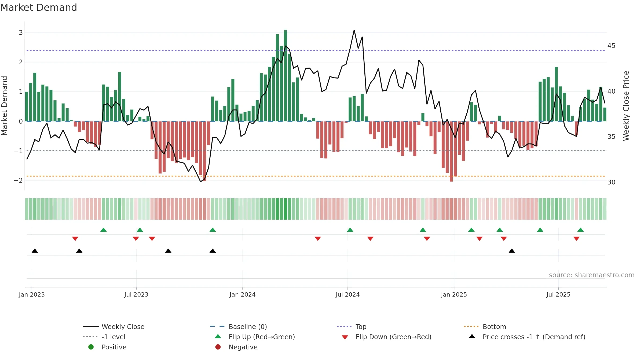Click the Flip Down (Green→Red) legend triangle icon
This screenshot has height=362, width=644.
pyautogui.click(x=345, y=337)
